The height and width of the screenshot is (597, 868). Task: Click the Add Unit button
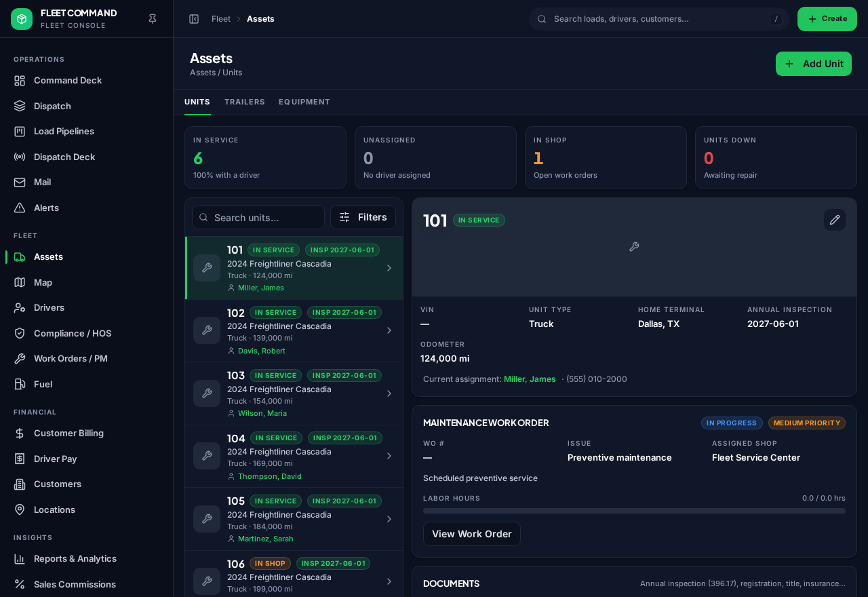[x=814, y=64]
